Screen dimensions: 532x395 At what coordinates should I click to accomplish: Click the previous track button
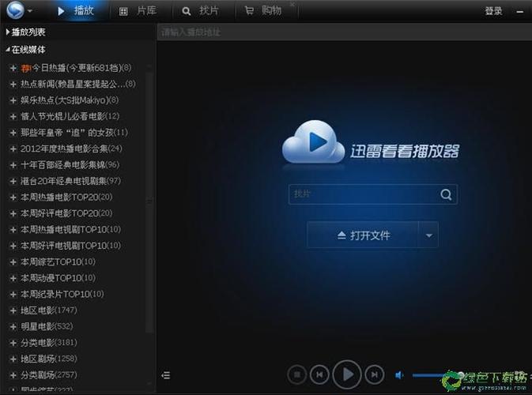coord(319,374)
